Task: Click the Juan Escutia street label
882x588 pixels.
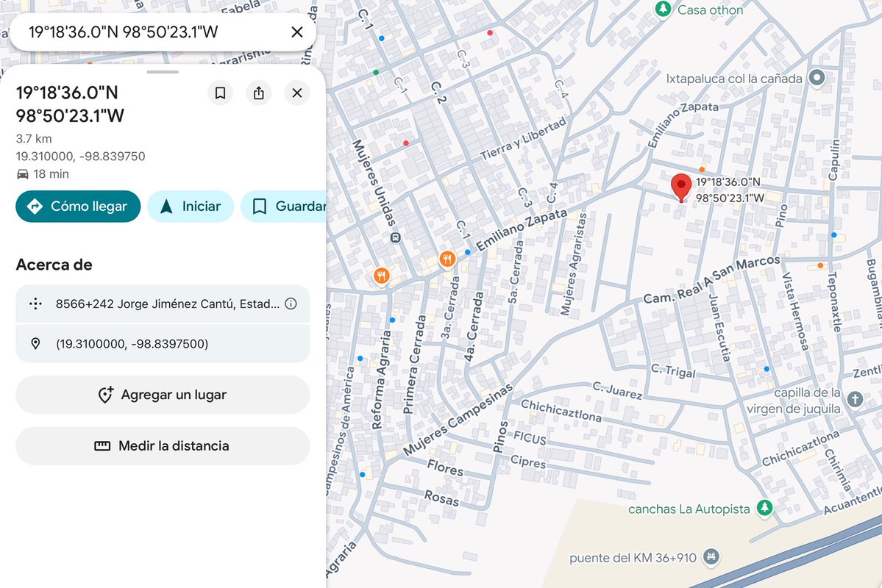Action: click(719, 328)
